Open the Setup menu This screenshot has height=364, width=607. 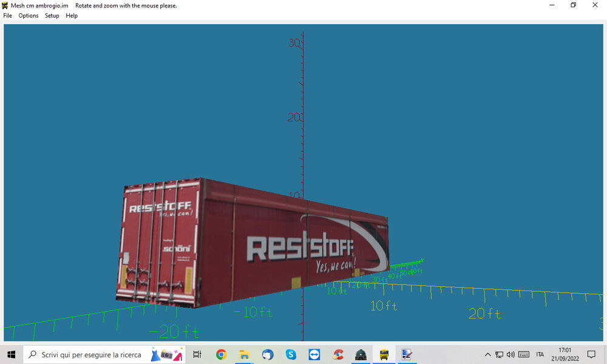(52, 16)
